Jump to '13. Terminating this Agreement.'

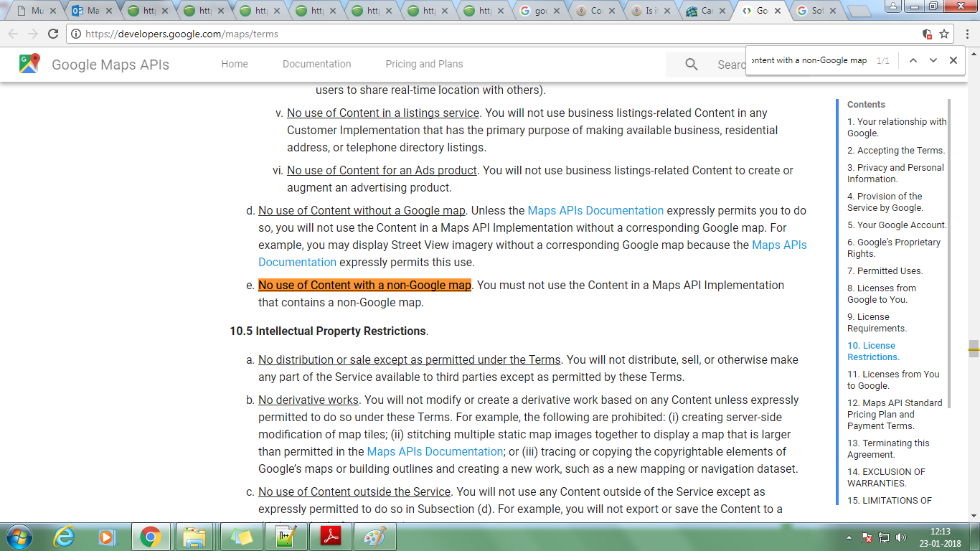click(x=888, y=448)
